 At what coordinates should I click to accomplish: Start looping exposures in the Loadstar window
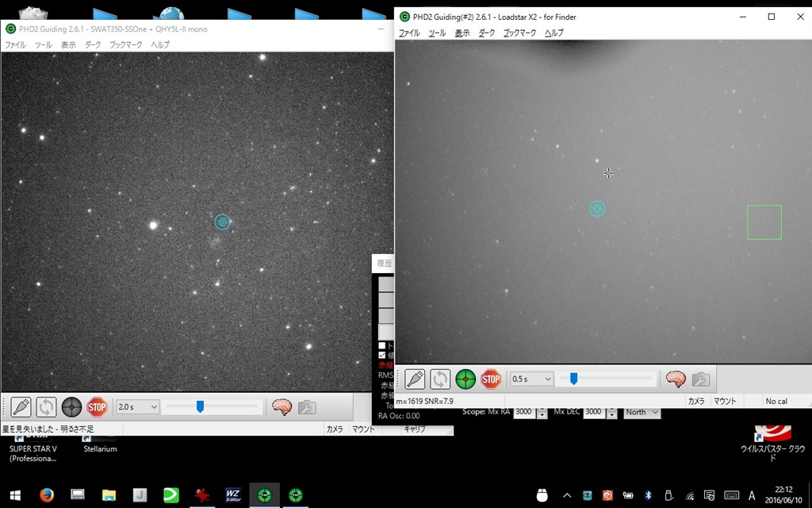(x=440, y=379)
